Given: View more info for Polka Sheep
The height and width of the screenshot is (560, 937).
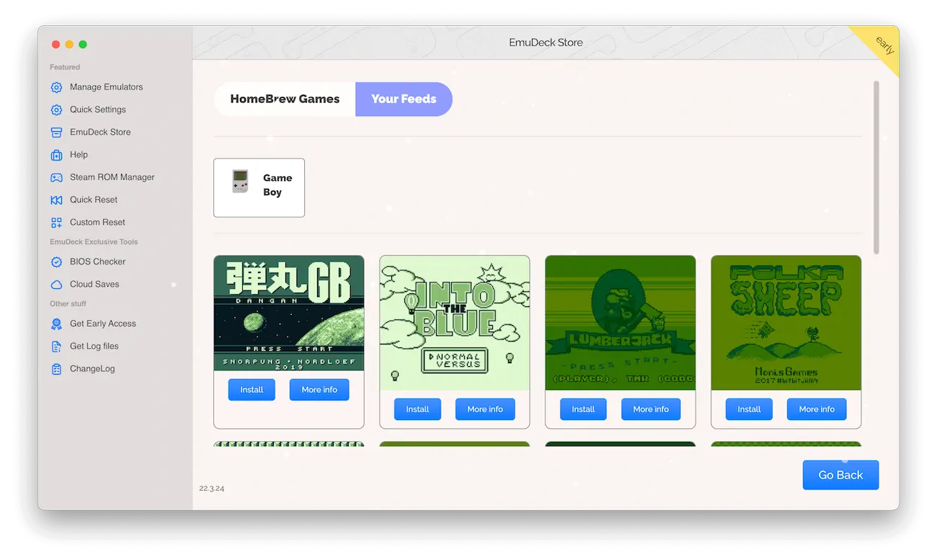Looking at the screenshot, I should 817,409.
